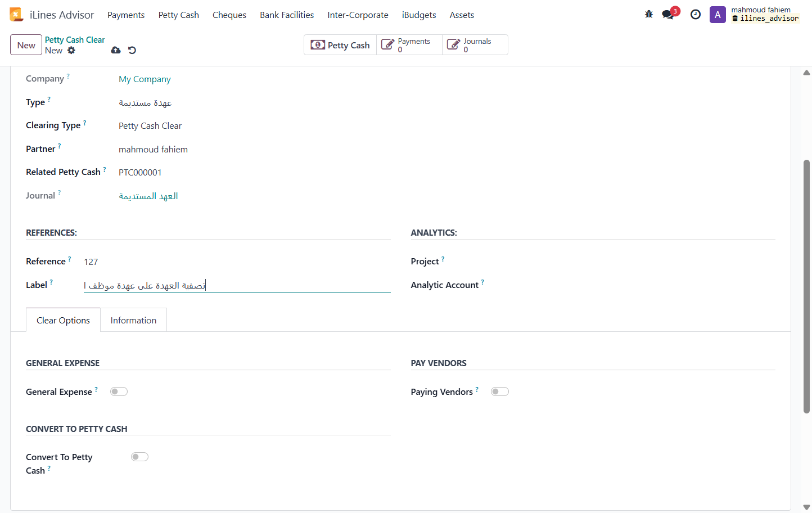
Task: Open the conversations chat icon with 3 notifications
Action: (x=668, y=15)
